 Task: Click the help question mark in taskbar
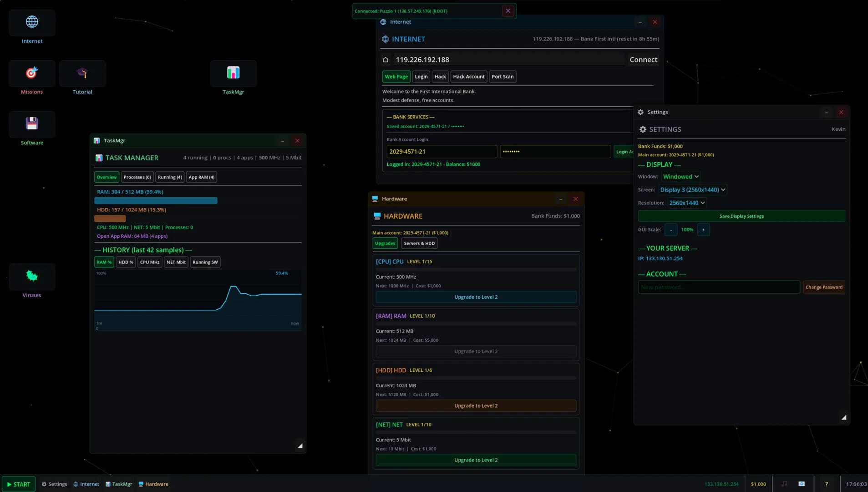point(827,484)
